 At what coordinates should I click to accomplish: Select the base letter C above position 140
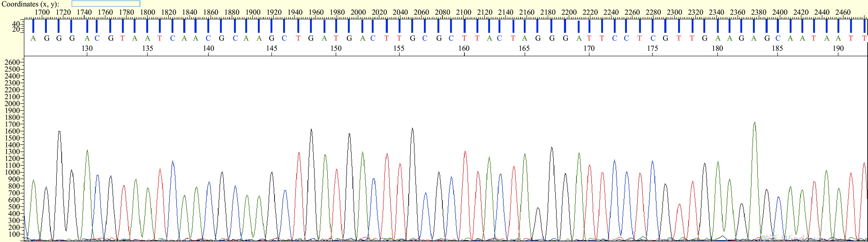[x=208, y=38]
